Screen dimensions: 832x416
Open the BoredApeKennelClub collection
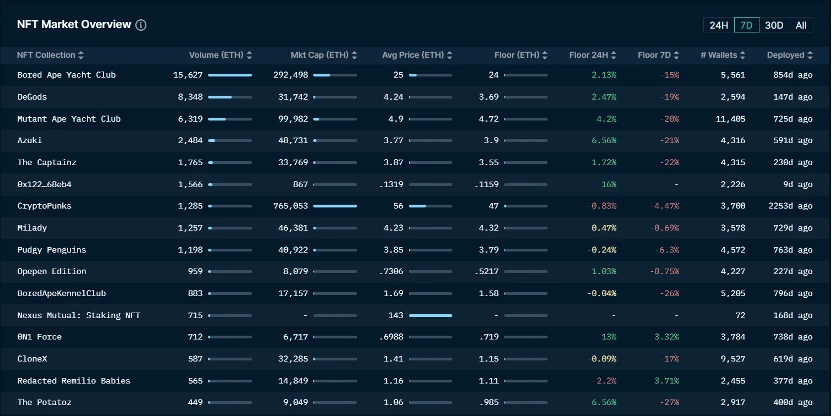(x=62, y=293)
